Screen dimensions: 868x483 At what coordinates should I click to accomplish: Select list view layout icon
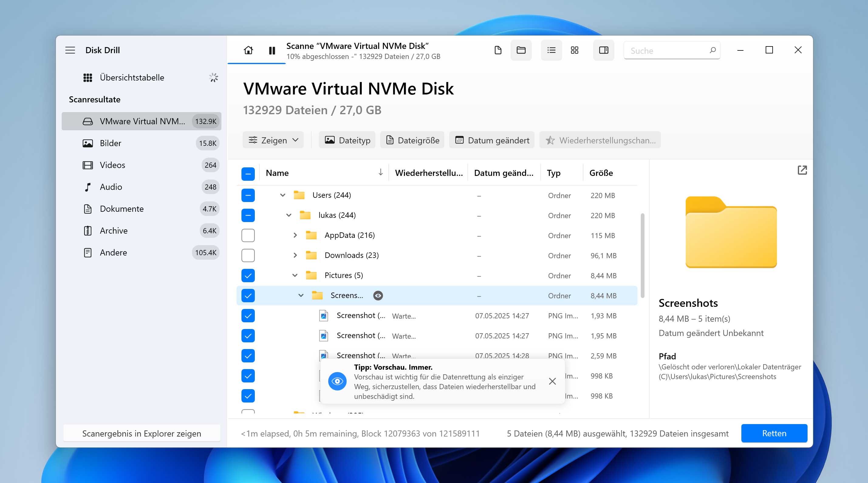coord(551,50)
